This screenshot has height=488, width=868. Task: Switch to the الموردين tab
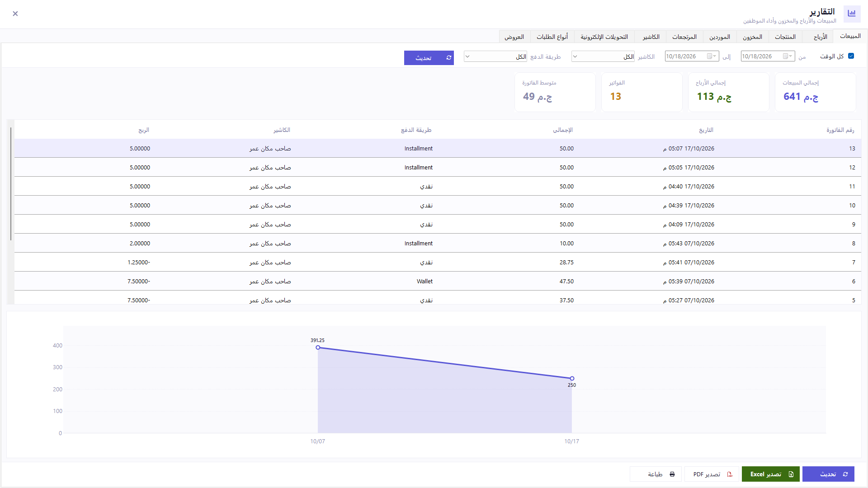click(719, 37)
